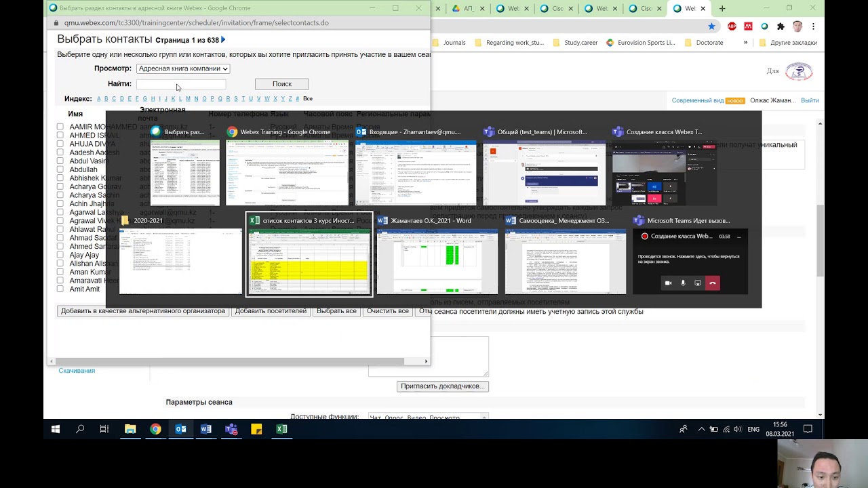Go to next contacts page arrow
Viewport: 868px width, 488px height.
tap(224, 40)
